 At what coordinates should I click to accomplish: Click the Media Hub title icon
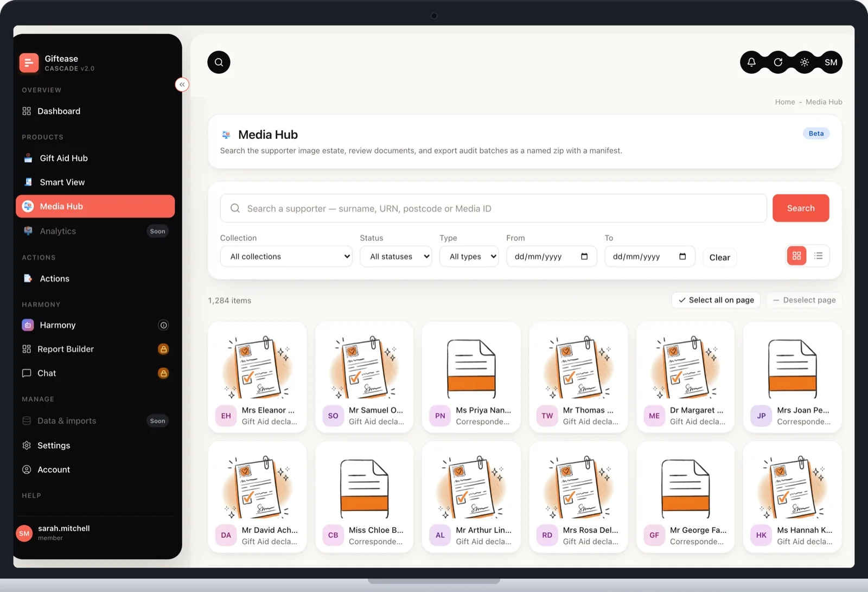(x=226, y=135)
